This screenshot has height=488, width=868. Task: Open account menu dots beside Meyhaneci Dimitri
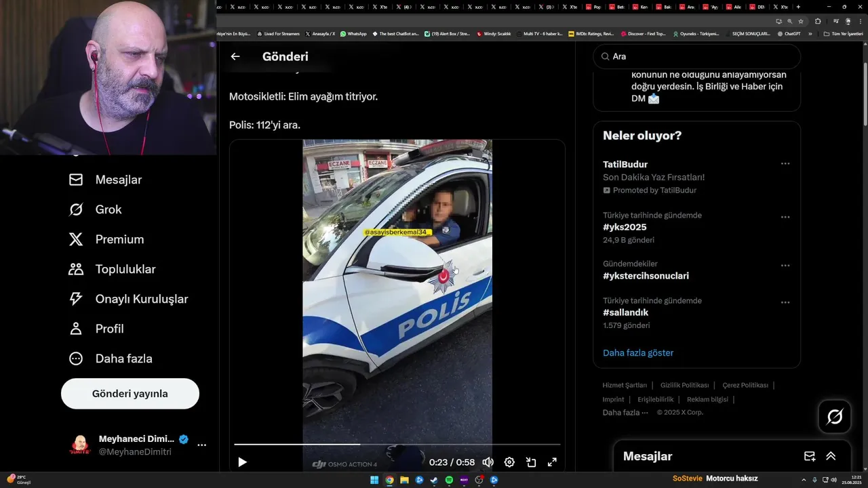[201, 445]
